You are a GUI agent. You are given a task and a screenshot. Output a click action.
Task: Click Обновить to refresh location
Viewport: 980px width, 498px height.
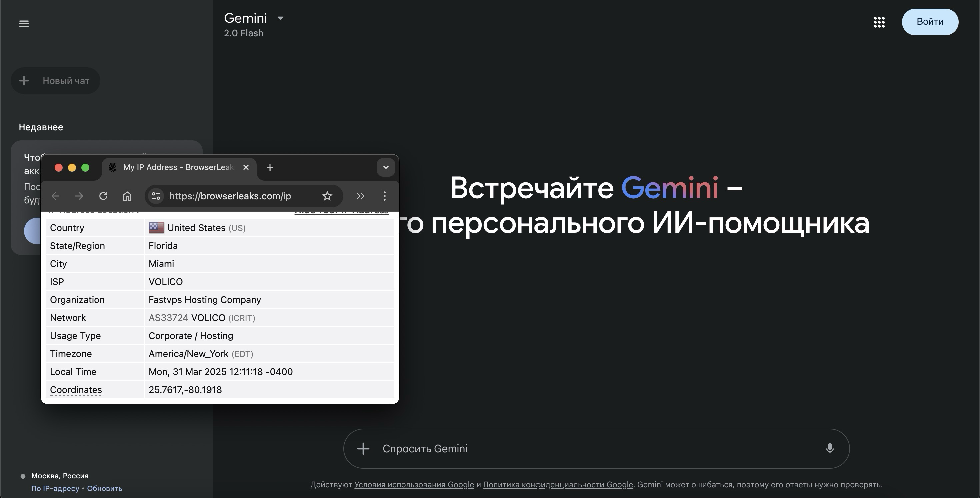(105, 488)
